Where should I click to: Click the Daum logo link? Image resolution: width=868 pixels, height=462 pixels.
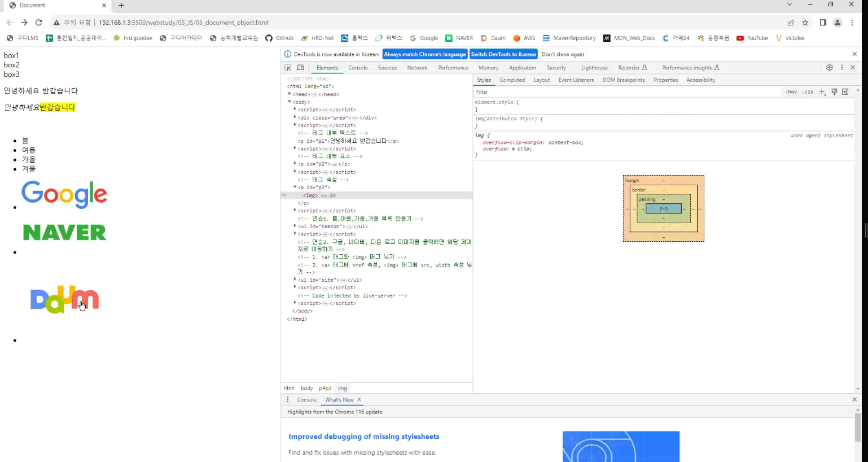click(x=64, y=299)
